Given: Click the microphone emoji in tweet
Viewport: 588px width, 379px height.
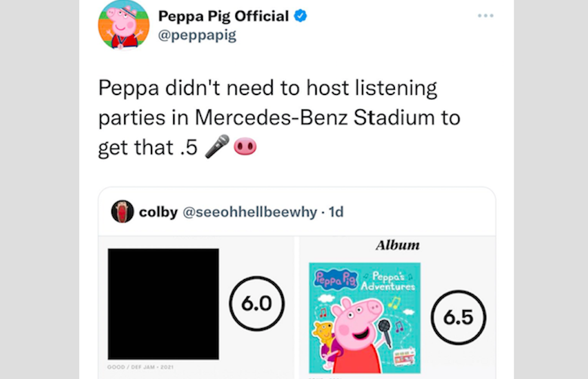Looking at the screenshot, I should [x=217, y=147].
